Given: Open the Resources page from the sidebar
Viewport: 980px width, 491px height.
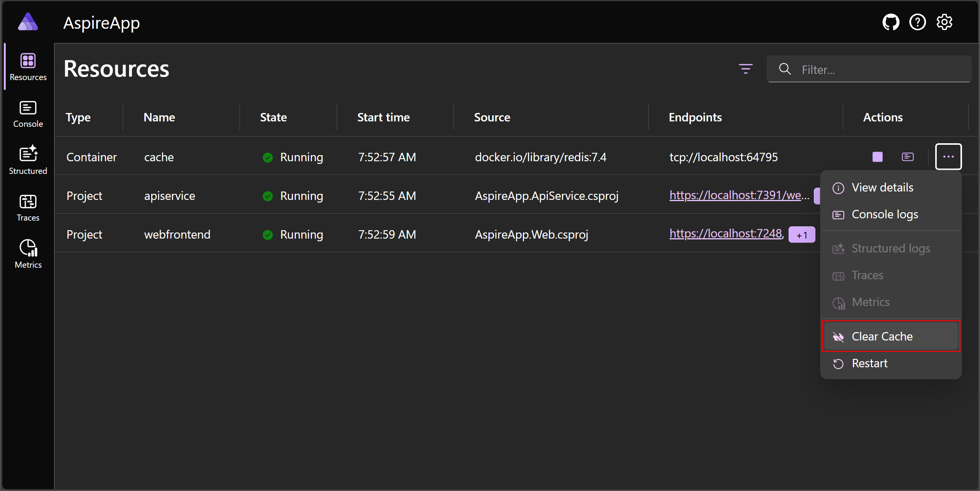Looking at the screenshot, I should [28, 67].
